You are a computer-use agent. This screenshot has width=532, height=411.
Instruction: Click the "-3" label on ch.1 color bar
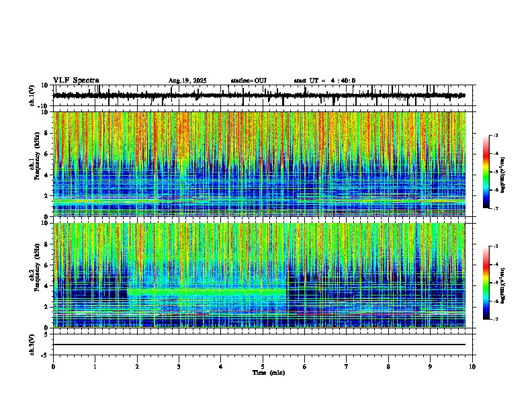click(495, 136)
